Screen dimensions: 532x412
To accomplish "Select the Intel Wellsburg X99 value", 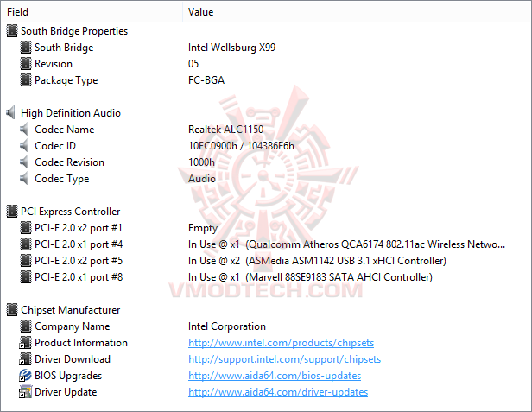I will tap(231, 48).
